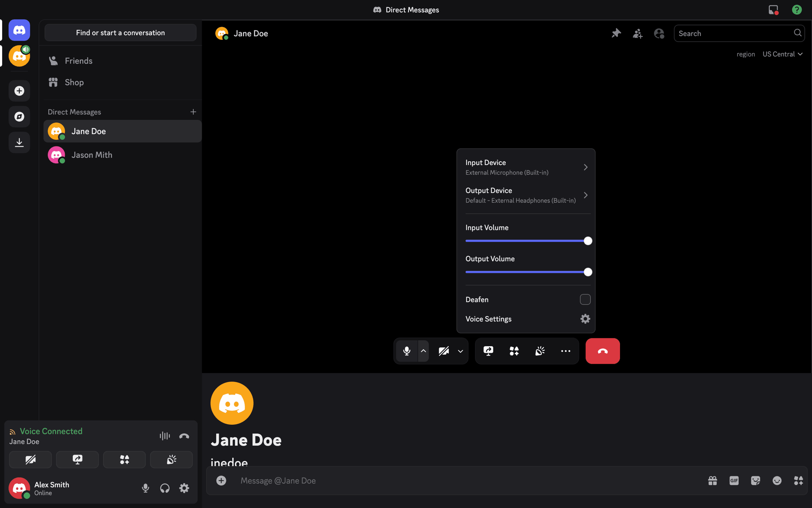Disconnect via Voice Connected panel phone icon
The height and width of the screenshot is (508, 812).
point(184,436)
